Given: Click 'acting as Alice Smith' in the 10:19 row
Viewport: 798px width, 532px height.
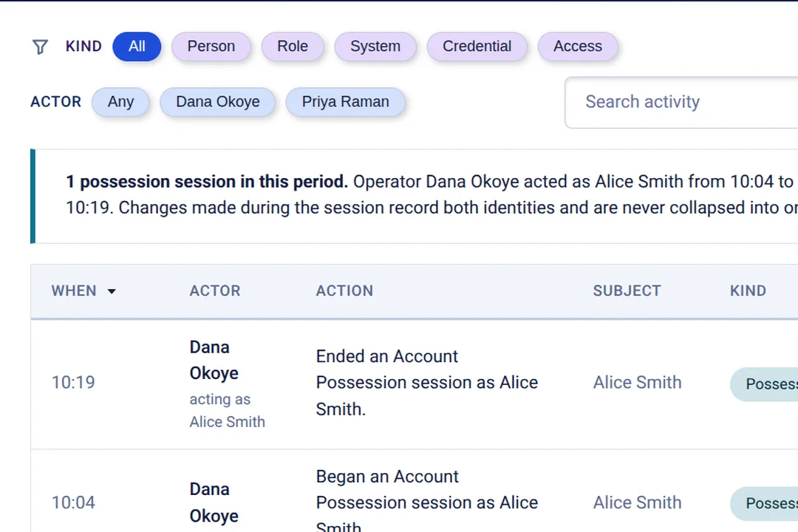Looking at the screenshot, I should pyautogui.click(x=228, y=410).
